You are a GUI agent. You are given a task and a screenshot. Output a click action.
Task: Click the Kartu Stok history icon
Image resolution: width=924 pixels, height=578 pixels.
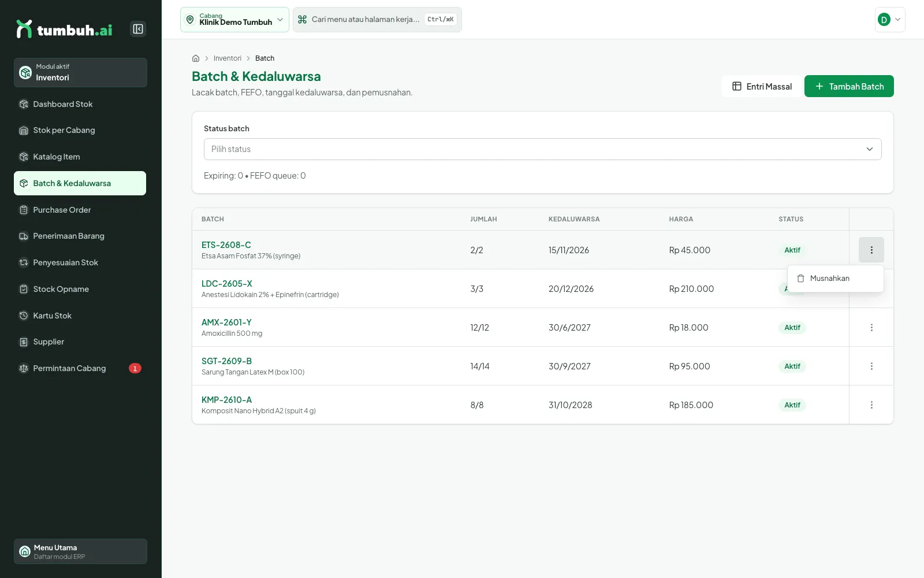(x=24, y=316)
